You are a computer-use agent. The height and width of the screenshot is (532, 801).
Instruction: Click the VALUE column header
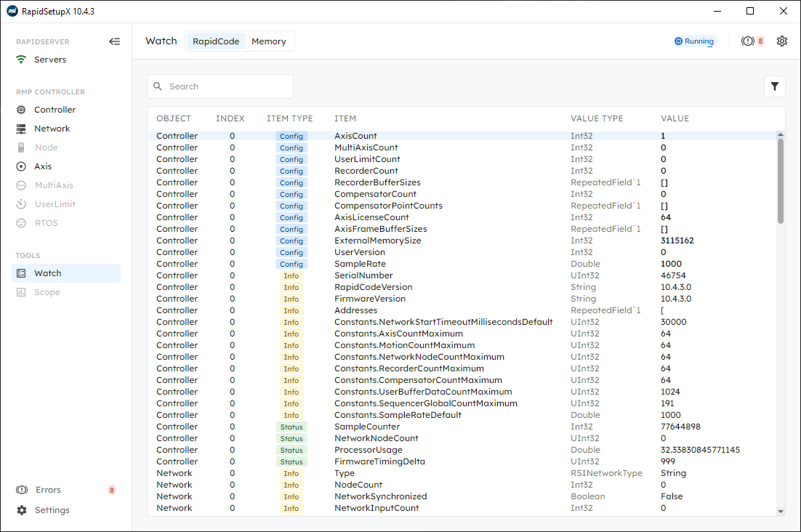tap(675, 118)
